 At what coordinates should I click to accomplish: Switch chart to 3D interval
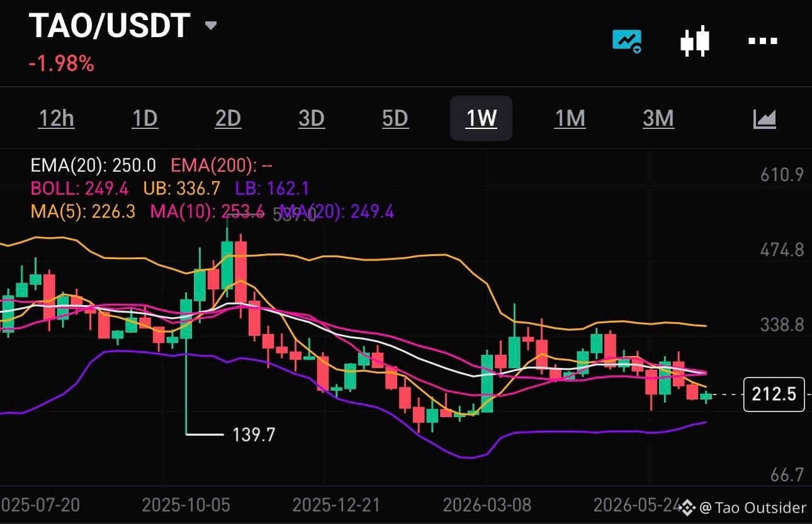click(311, 118)
